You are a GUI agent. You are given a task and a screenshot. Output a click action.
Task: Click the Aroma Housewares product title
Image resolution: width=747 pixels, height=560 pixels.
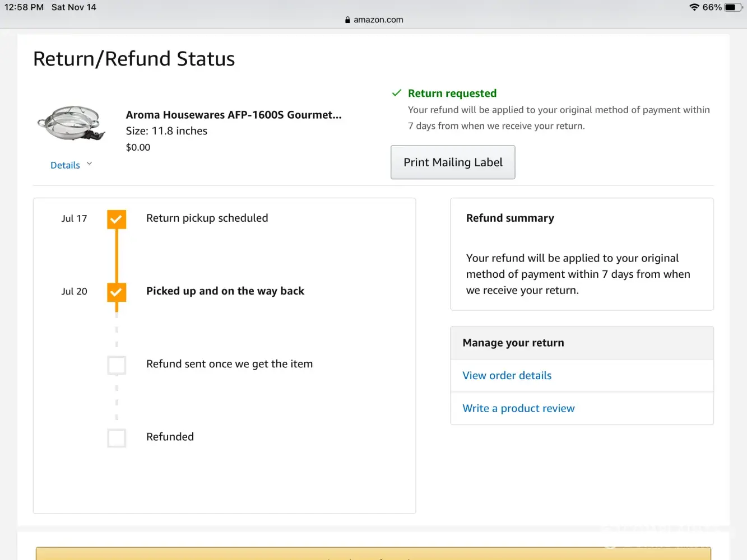[233, 115]
